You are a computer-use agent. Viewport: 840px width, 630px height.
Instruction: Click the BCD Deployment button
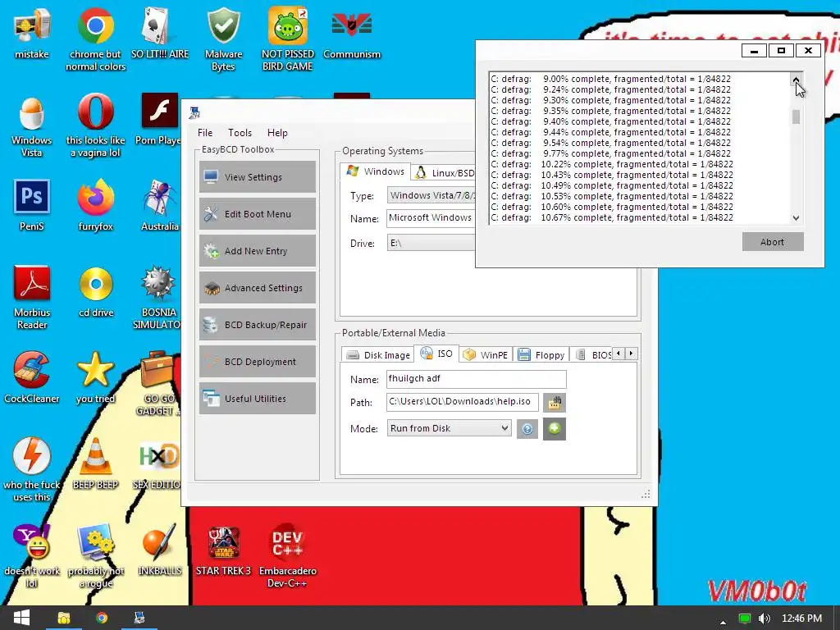point(258,362)
